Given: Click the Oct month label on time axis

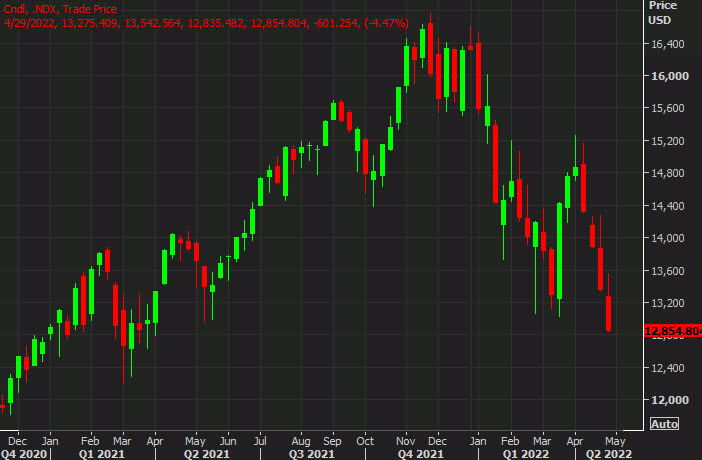Looking at the screenshot, I should click(x=365, y=440).
